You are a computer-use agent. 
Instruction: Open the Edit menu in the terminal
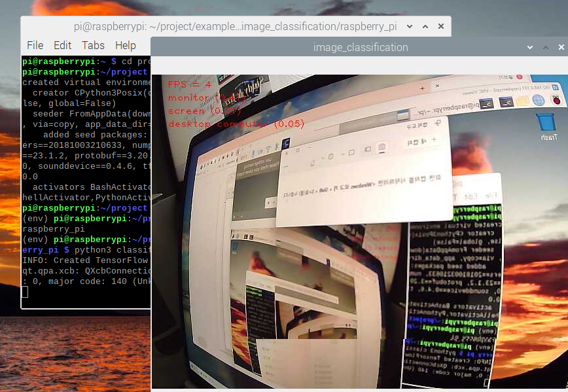click(62, 45)
